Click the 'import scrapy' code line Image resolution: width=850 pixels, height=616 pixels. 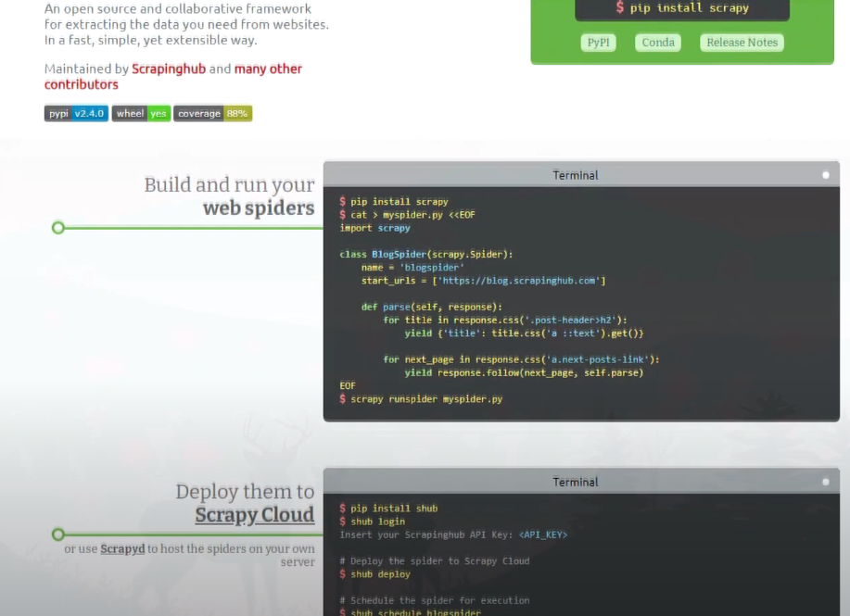[x=374, y=228]
